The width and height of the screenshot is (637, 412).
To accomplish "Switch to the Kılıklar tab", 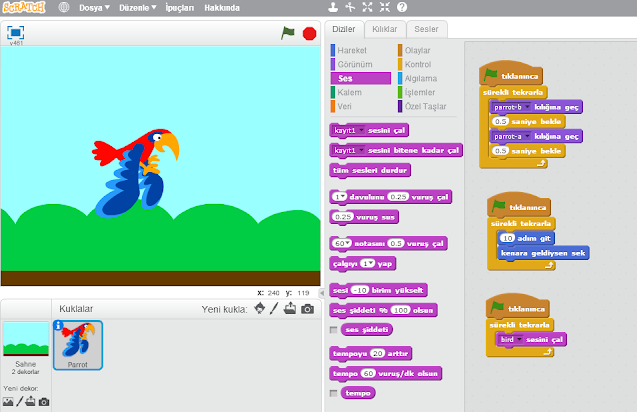I will (x=384, y=29).
